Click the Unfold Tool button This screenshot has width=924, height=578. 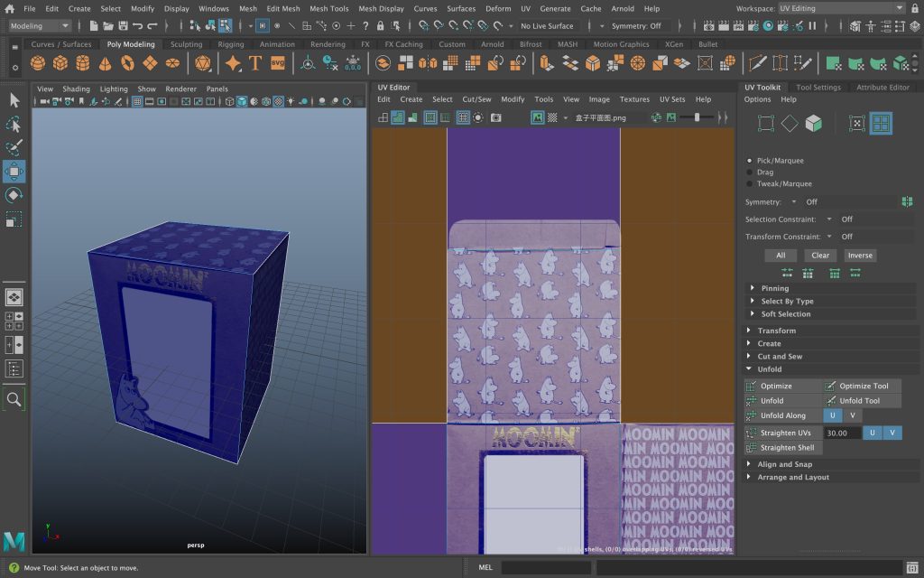(862, 400)
